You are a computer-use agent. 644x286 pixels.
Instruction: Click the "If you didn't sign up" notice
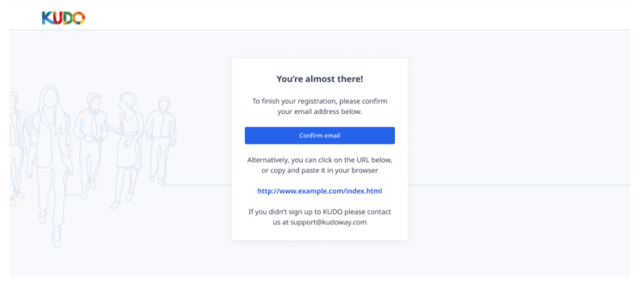(320, 217)
